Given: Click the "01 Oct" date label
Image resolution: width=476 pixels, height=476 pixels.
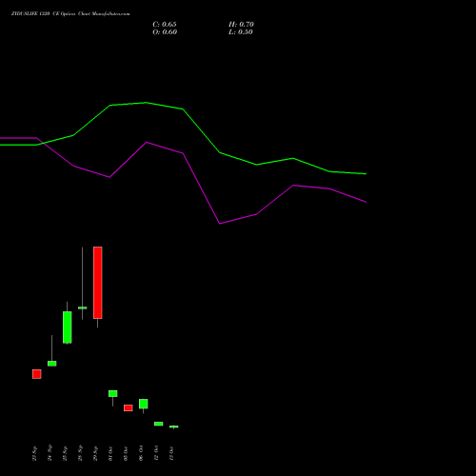Looking at the screenshot, I should (x=110, y=454).
